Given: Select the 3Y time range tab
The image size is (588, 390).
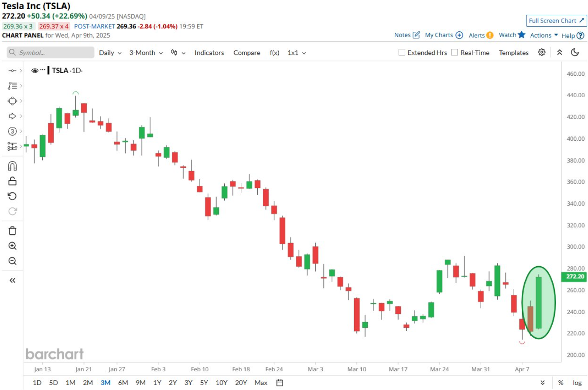Looking at the screenshot, I should click(188, 383).
